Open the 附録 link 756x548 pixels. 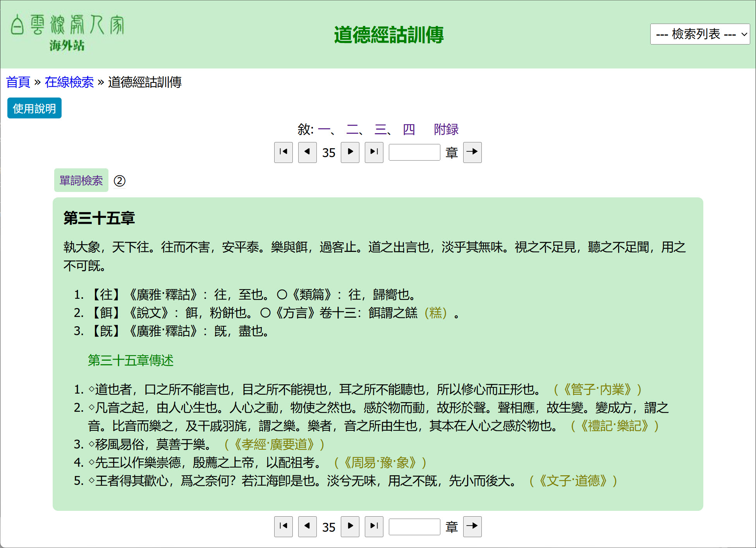pyautogui.click(x=446, y=129)
